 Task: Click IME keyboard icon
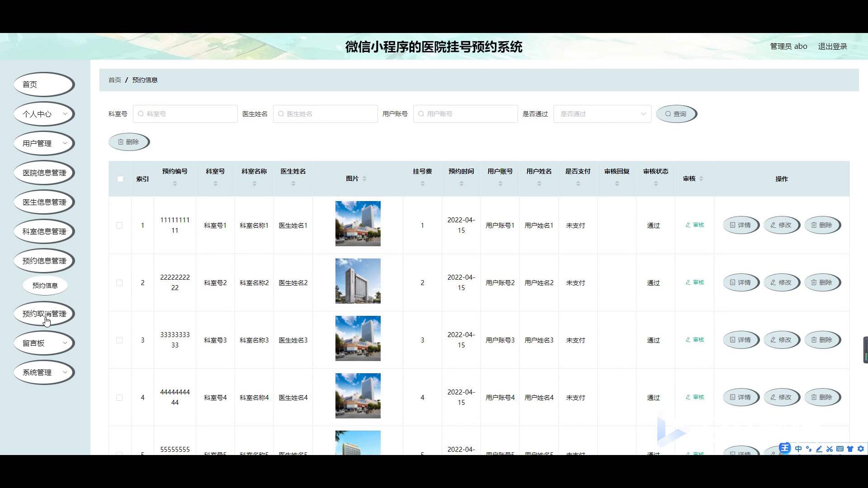click(x=840, y=449)
